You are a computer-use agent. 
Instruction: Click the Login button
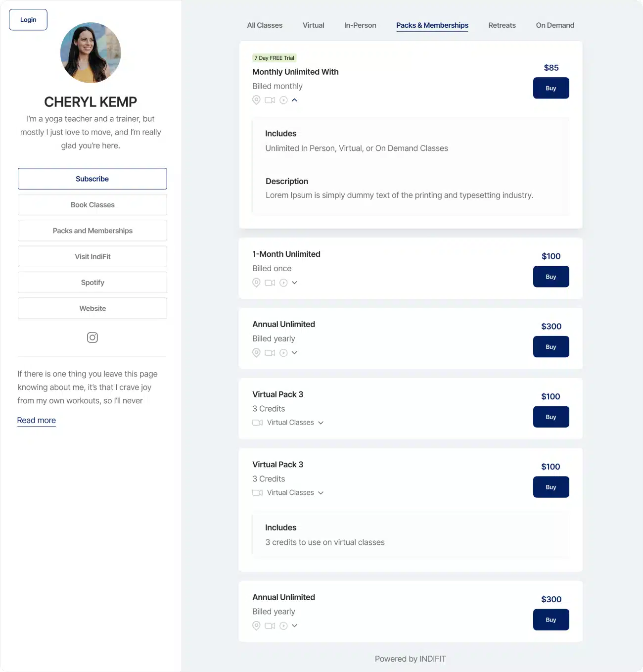coord(28,20)
